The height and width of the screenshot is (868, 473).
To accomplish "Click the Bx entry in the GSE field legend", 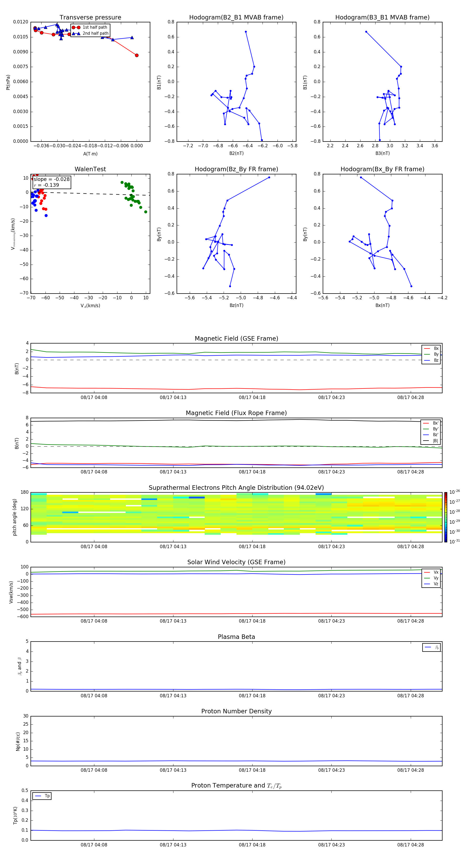I will pyautogui.click(x=431, y=349).
